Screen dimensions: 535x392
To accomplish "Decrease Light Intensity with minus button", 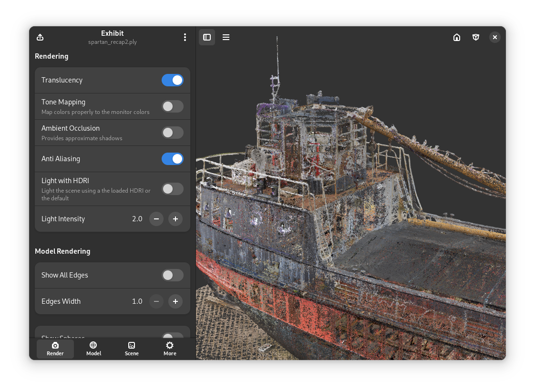I will pyautogui.click(x=156, y=219).
